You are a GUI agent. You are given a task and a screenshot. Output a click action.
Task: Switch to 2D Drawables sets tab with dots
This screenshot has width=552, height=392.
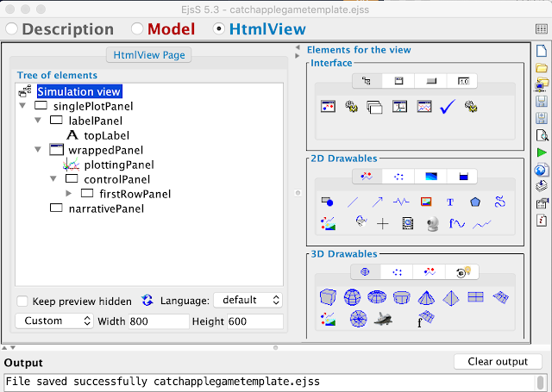[x=398, y=177]
